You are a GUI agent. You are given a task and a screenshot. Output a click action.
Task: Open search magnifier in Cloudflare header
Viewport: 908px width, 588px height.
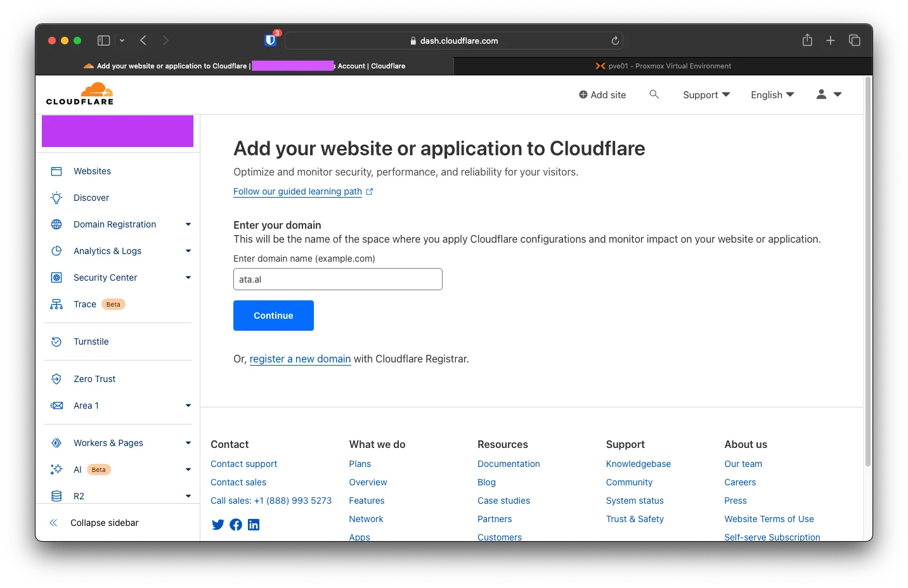tap(654, 94)
